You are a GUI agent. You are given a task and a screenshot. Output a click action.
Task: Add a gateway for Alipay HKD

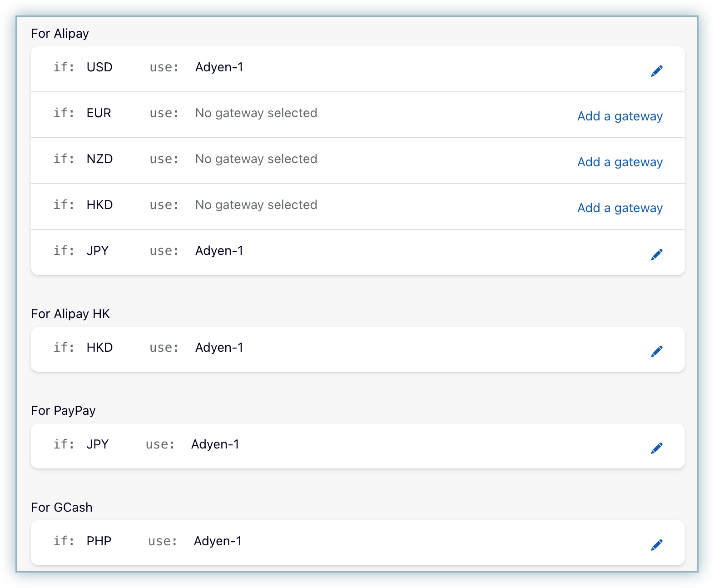tap(620, 208)
